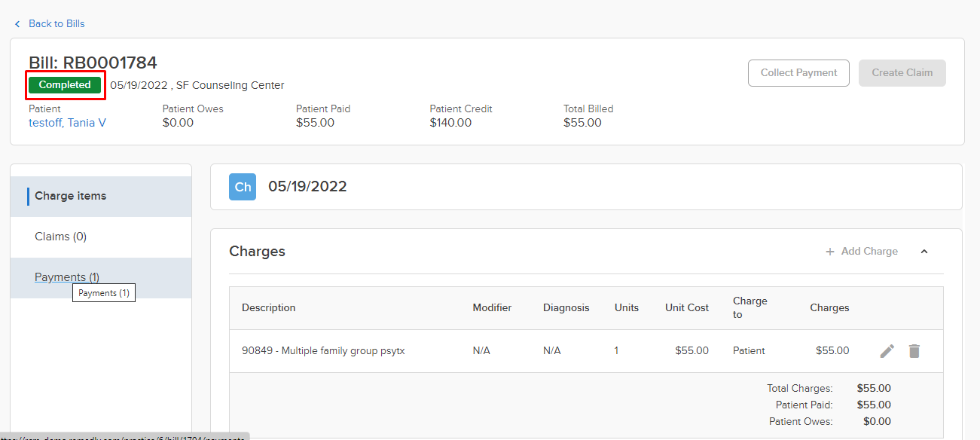
Task: Delete the 90849 charge with trash icon
Action: coord(914,351)
